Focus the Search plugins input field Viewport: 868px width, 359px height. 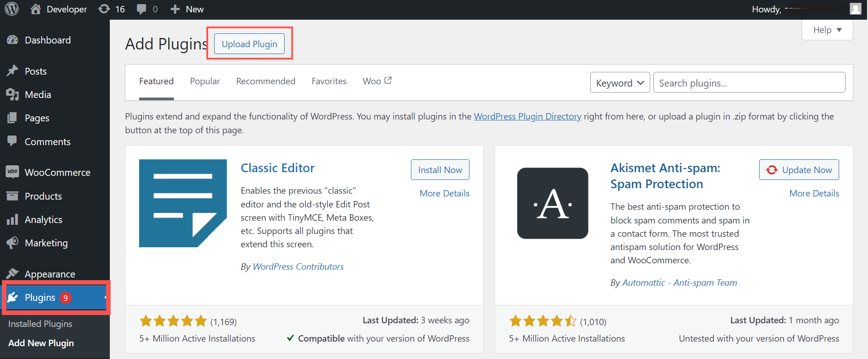click(749, 82)
